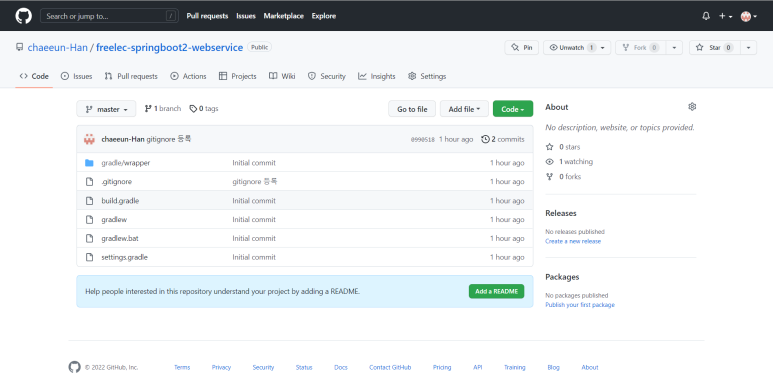Switch to the Projects tab
Viewport: 773px width, 378px height.
click(x=238, y=76)
